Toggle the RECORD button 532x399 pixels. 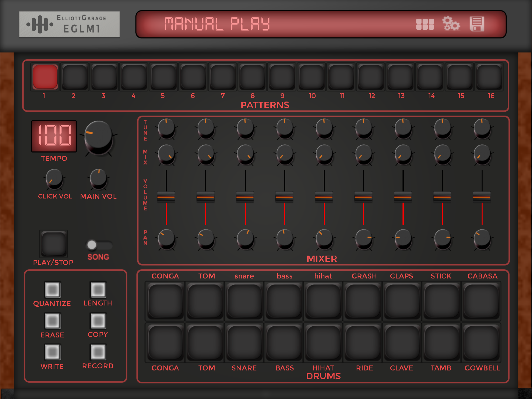coord(98,352)
